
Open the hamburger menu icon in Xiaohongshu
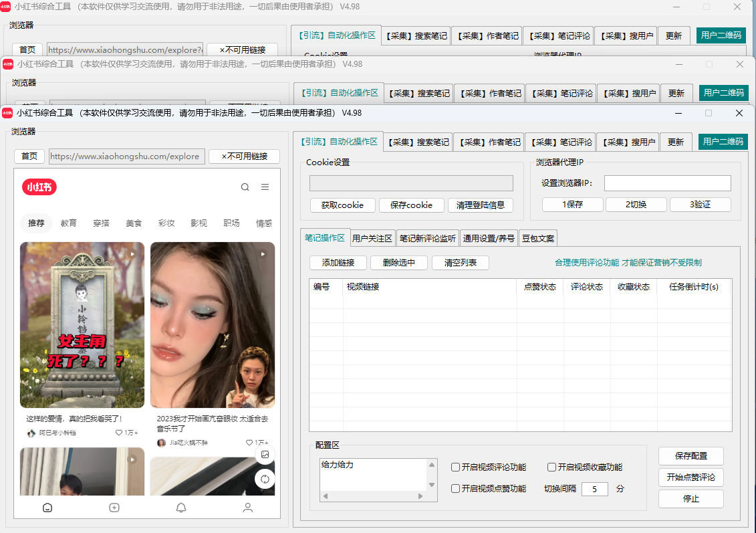265,187
